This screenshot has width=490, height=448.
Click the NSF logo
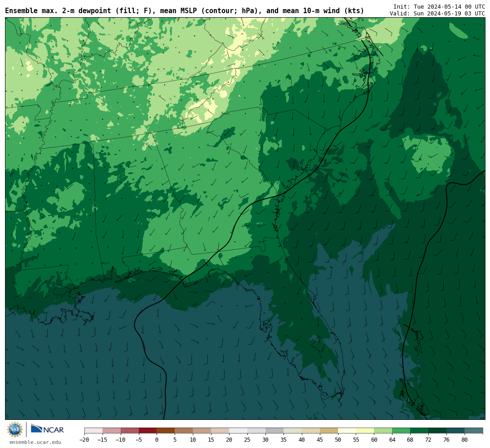point(15,429)
